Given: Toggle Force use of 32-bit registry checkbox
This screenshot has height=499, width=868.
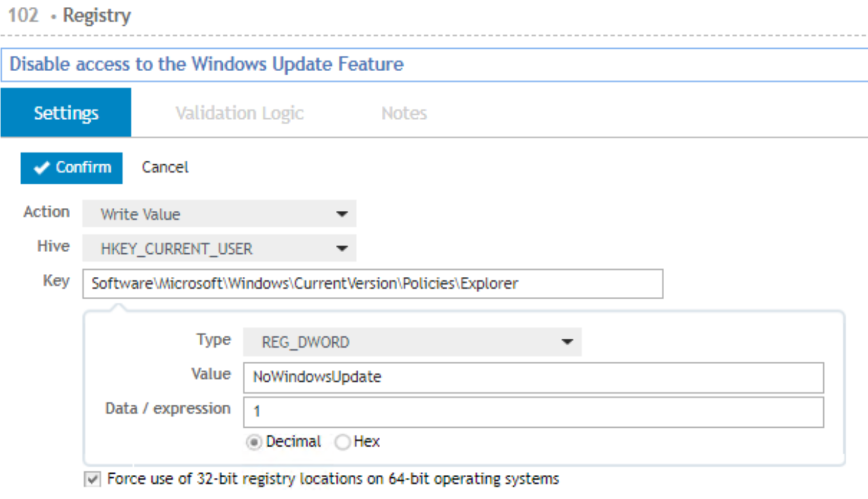Looking at the screenshot, I should point(92,479).
